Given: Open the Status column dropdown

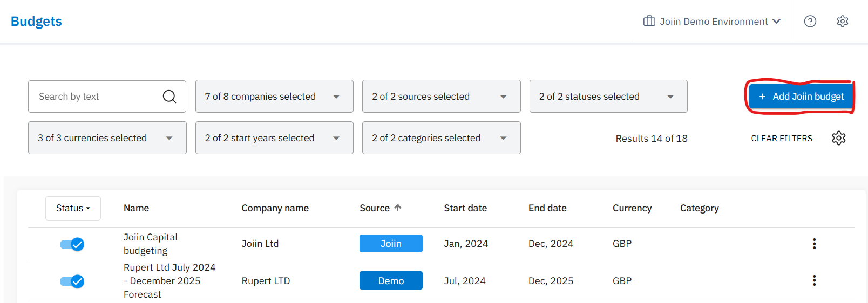Looking at the screenshot, I should coord(73,208).
